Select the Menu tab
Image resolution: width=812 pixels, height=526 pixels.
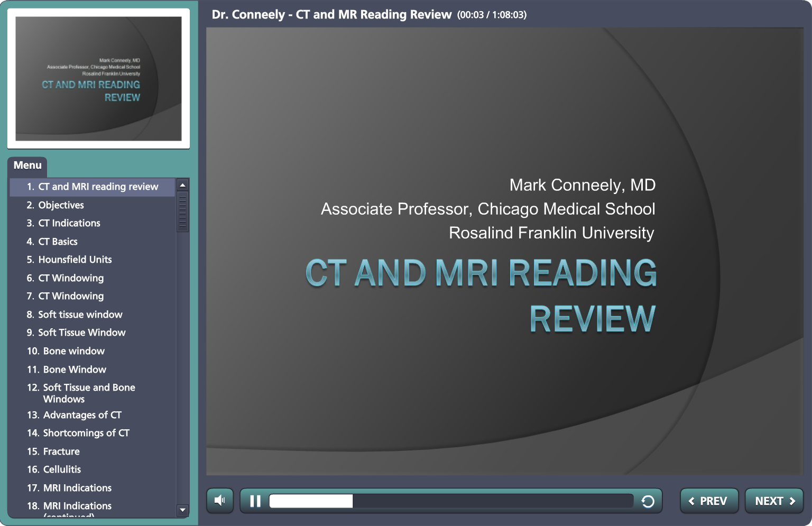(27, 165)
